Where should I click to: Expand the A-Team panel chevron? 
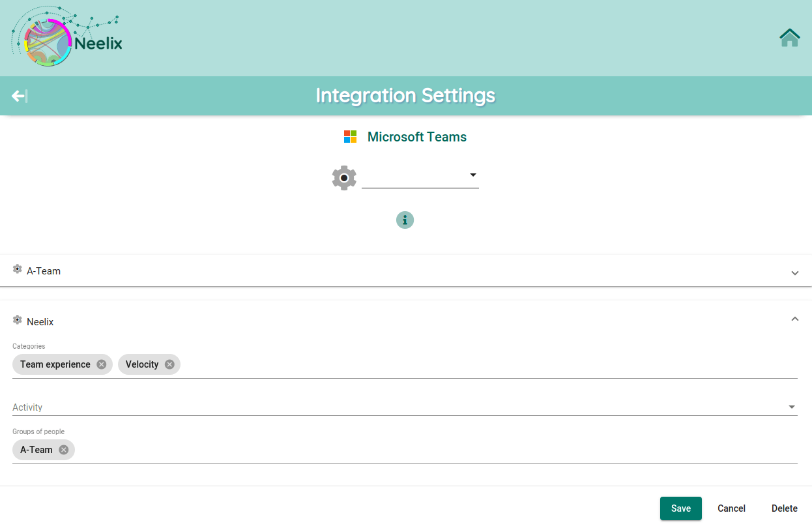[x=795, y=272]
